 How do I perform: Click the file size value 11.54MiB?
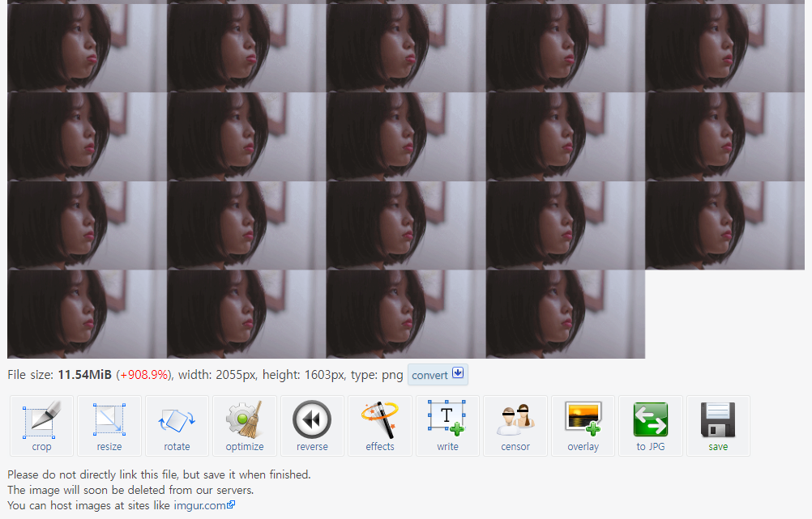point(84,375)
